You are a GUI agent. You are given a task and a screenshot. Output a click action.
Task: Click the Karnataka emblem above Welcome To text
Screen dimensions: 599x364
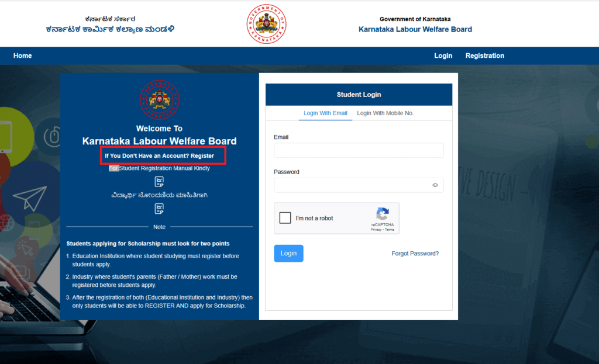tap(159, 99)
